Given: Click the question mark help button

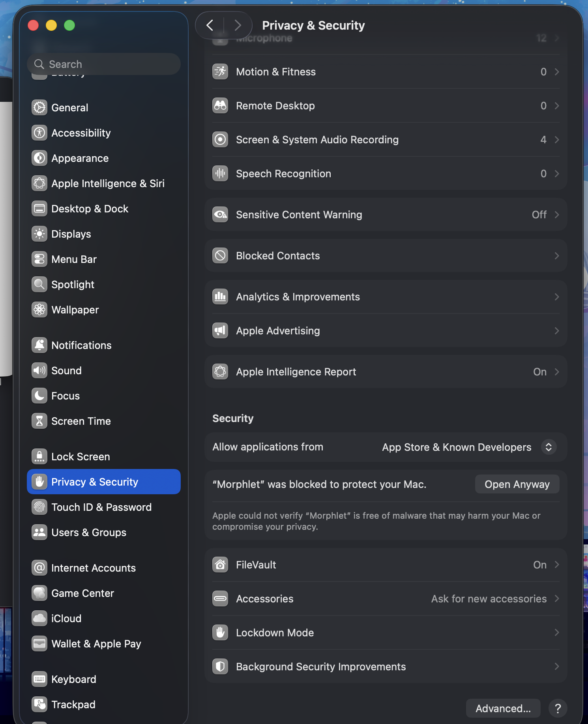Looking at the screenshot, I should (558, 708).
